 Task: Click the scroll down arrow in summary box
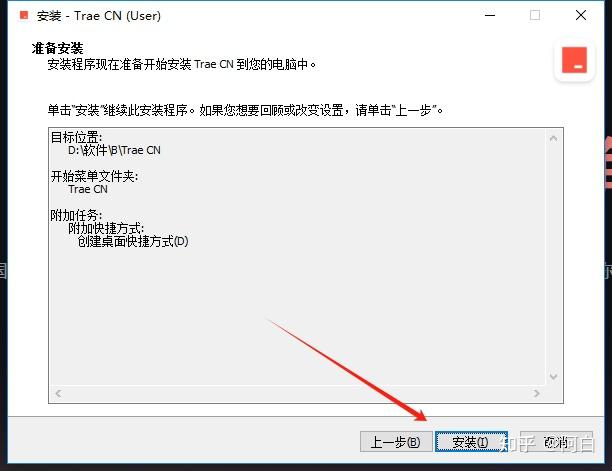(x=553, y=376)
